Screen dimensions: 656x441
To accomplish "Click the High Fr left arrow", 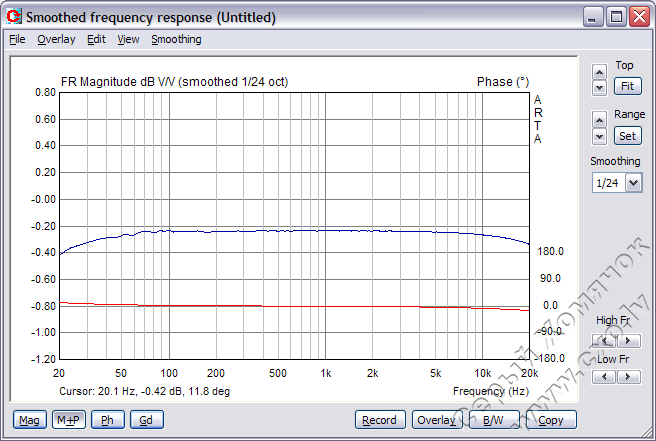I will [x=604, y=341].
